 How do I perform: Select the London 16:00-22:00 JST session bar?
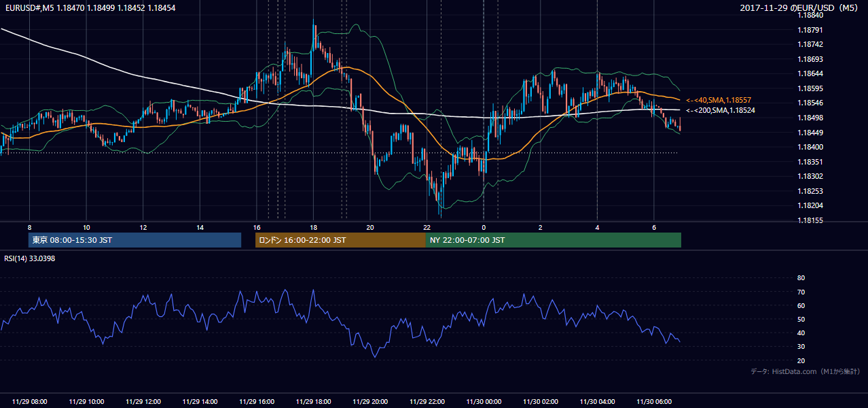[340, 240]
